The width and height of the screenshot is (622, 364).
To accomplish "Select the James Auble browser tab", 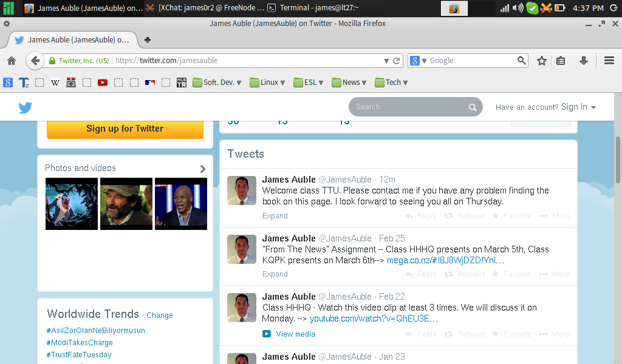I will (73, 39).
